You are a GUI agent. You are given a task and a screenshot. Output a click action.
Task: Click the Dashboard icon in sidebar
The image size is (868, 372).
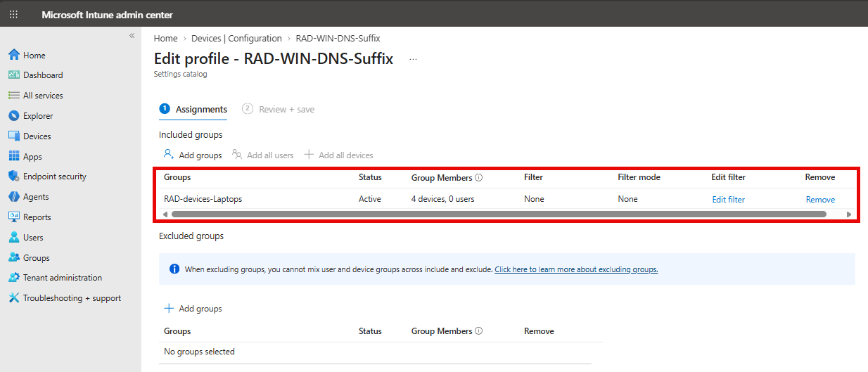click(x=13, y=75)
